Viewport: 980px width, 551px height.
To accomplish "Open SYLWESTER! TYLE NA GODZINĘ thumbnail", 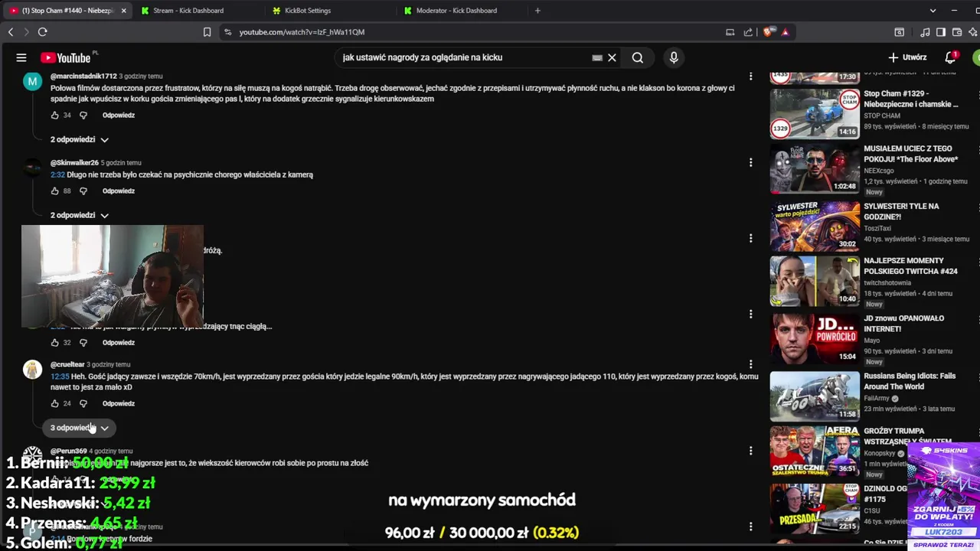I will (815, 226).
